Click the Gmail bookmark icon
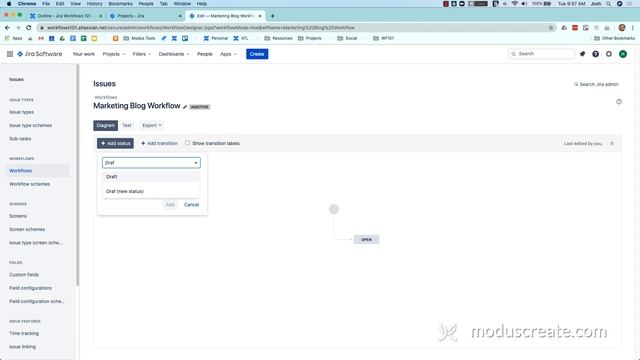Image resolution: width=640 pixels, height=360 pixels. pyautogui.click(x=41, y=38)
